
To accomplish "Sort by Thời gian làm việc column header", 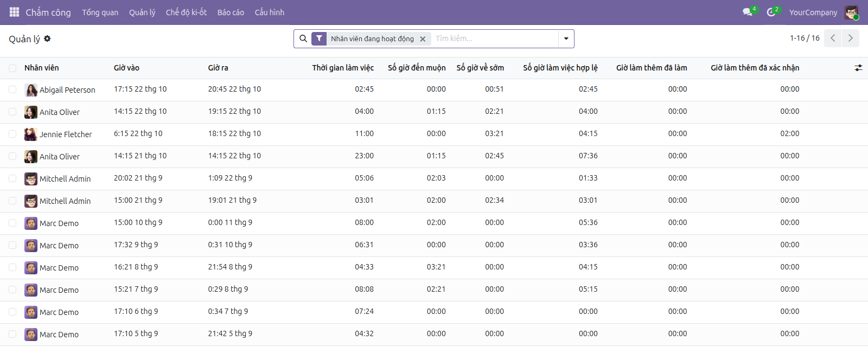I will point(343,68).
